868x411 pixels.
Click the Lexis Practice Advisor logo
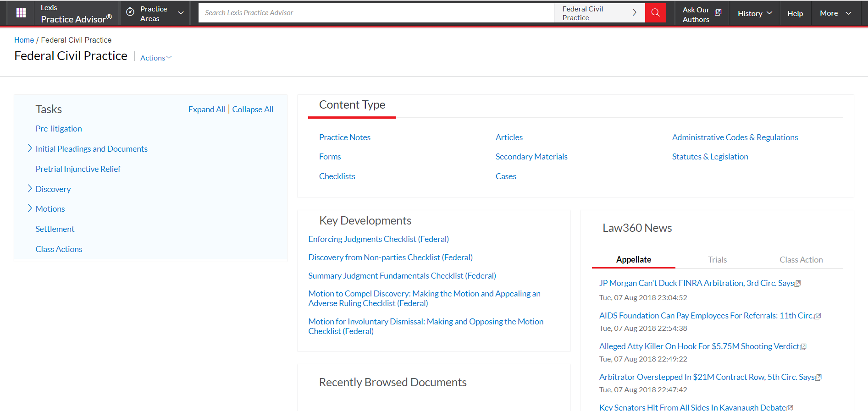point(76,13)
